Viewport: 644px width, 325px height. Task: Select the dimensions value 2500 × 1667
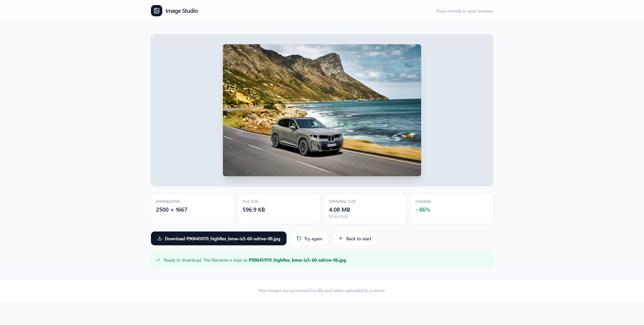(172, 210)
